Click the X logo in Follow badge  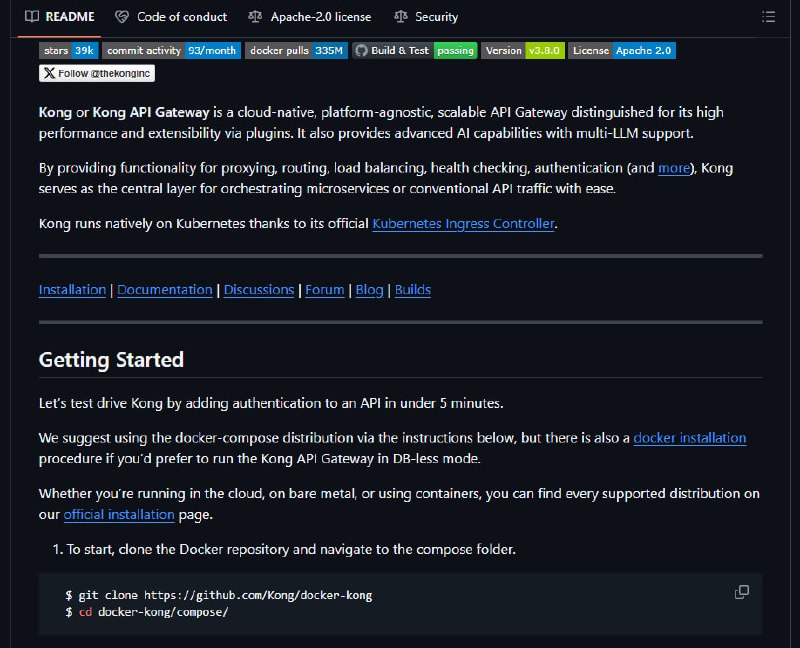pyautogui.click(x=49, y=73)
